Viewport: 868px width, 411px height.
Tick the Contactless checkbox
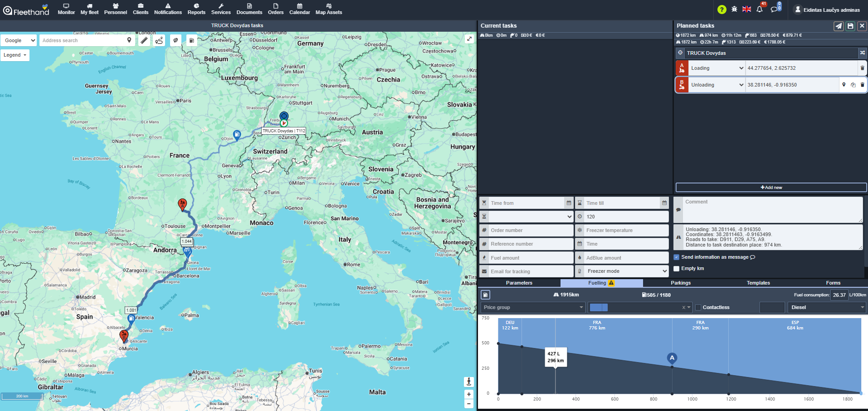pos(698,308)
